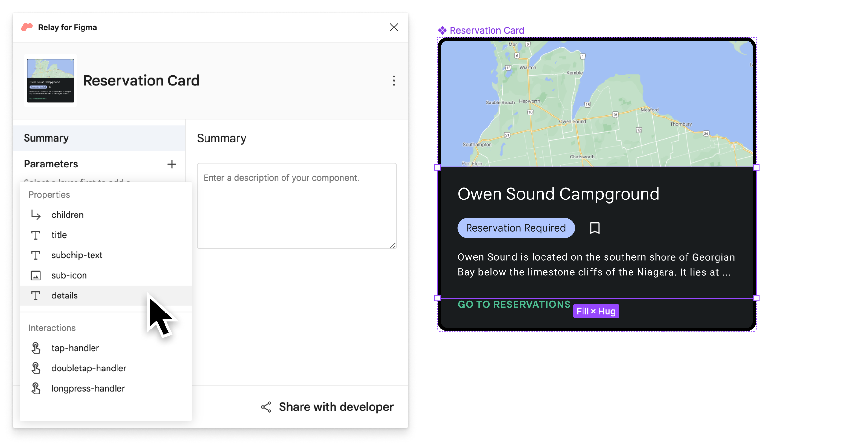Screen dimensions: 868x447
Task: Toggle the bookmark icon on card
Action: (595, 227)
